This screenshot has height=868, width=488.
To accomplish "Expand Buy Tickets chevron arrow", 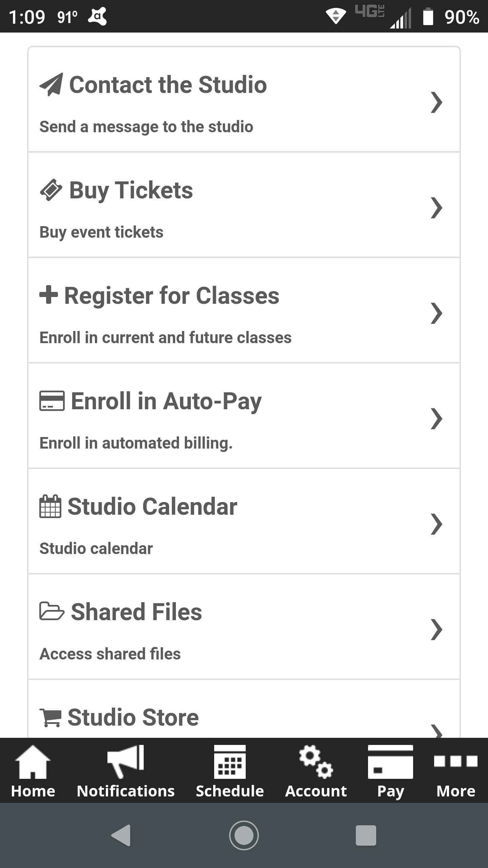I will pos(436,208).
